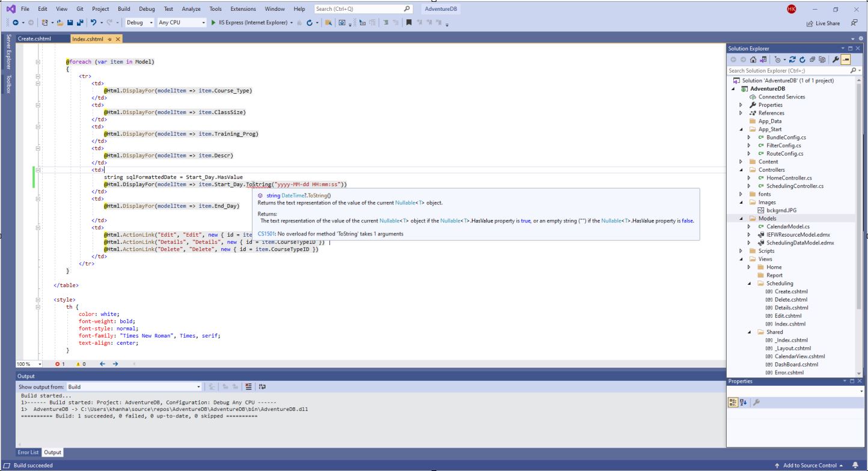Click the Search (Ctrl+Q) box
The height and width of the screenshot is (471, 868).
[x=364, y=9]
